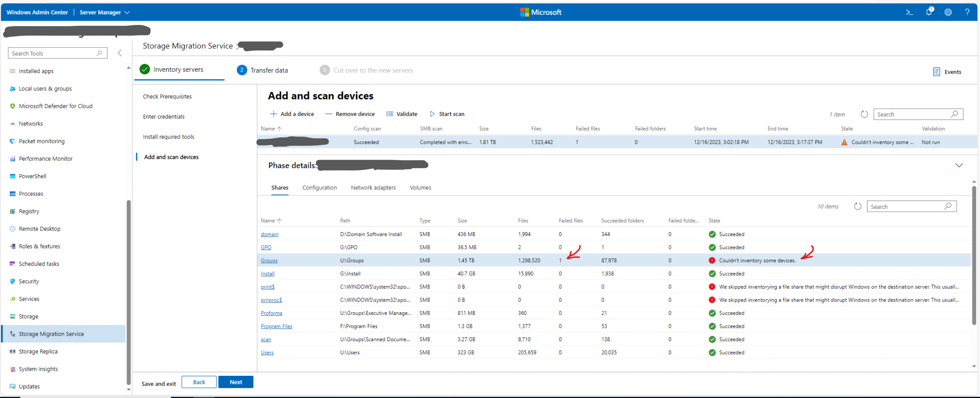Viewport: 980px width, 398px height.
Task: Collapse the tools sidebar panel
Action: pos(120,53)
